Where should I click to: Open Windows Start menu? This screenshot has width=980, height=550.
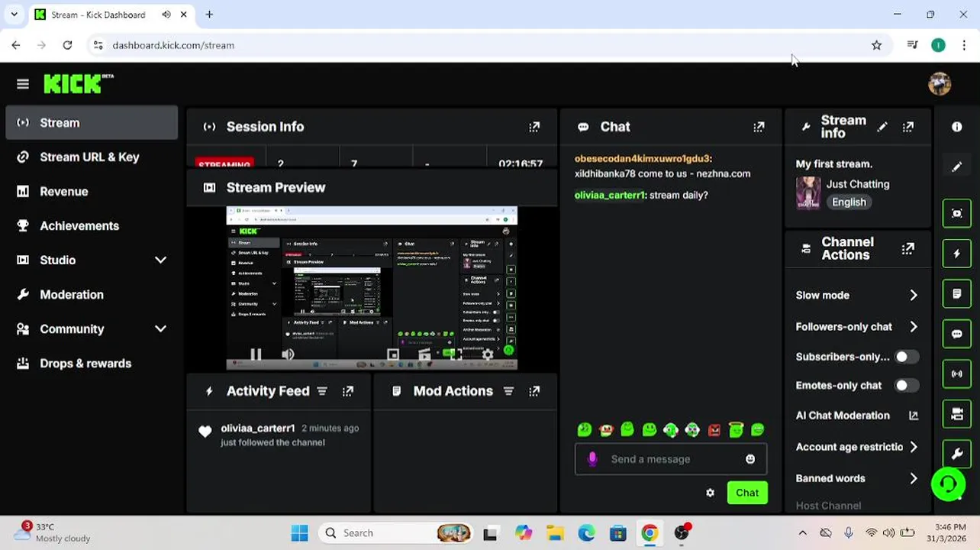[299, 533]
